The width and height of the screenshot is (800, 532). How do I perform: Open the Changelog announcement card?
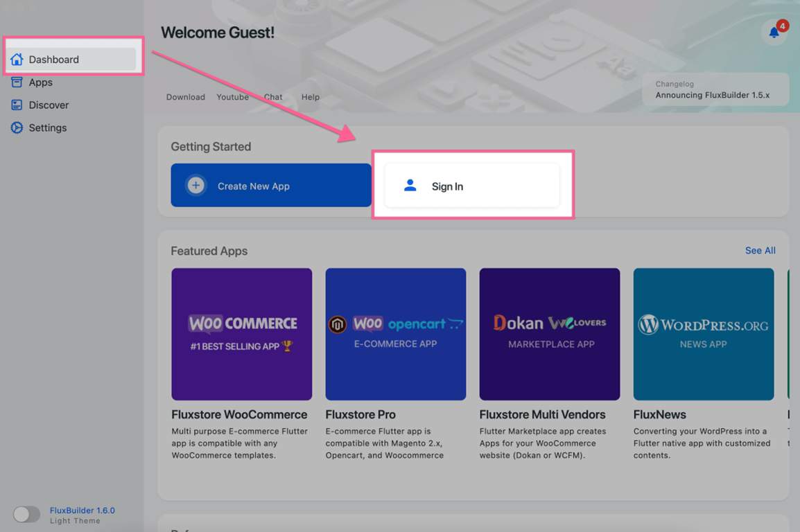(x=716, y=89)
